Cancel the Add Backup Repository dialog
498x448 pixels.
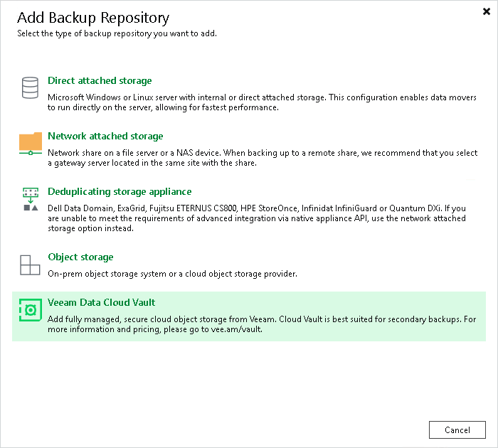pyautogui.click(x=457, y=430)
